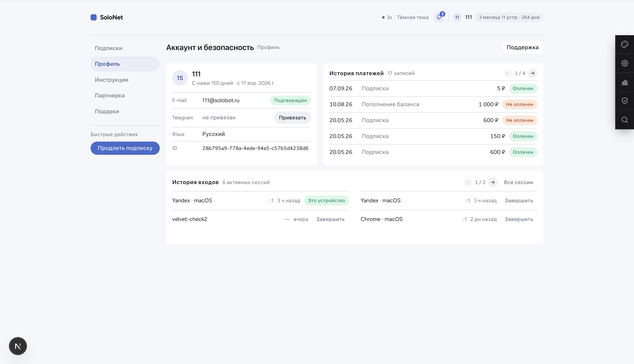
Task: Click the Поддержка button
Action: pyautogui.click(x=522, y=47)
